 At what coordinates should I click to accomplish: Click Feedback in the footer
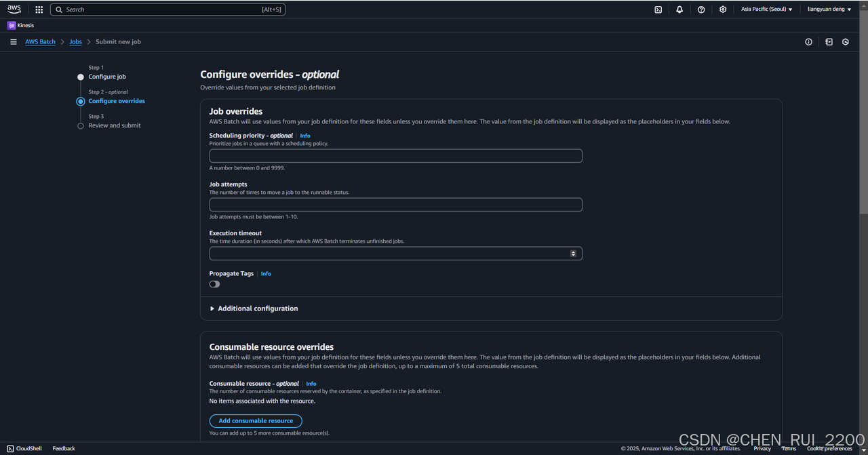pyautogui.click(x=64, y=448)
